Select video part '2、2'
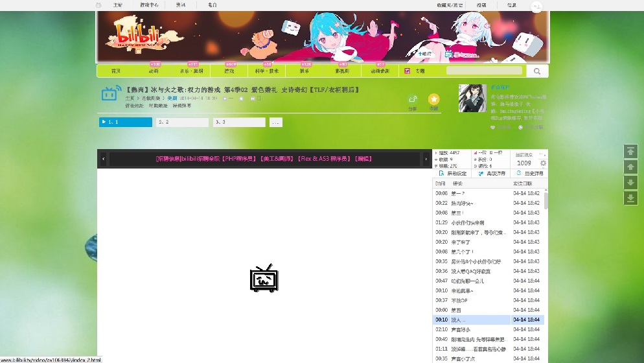This screenshot has width=644, height=363. pos(182,122)
